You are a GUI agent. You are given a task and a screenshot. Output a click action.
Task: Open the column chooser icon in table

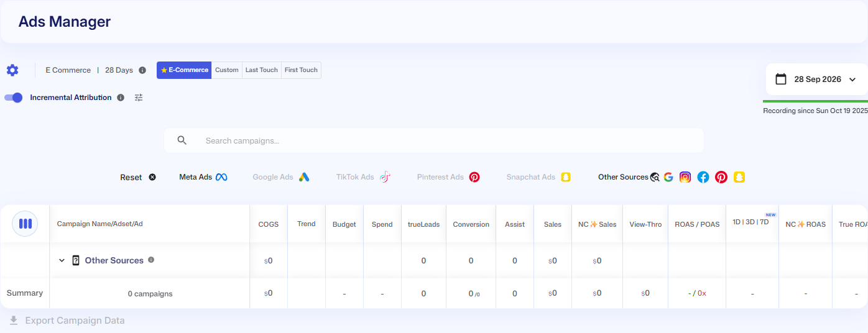[x=25, y=224]
